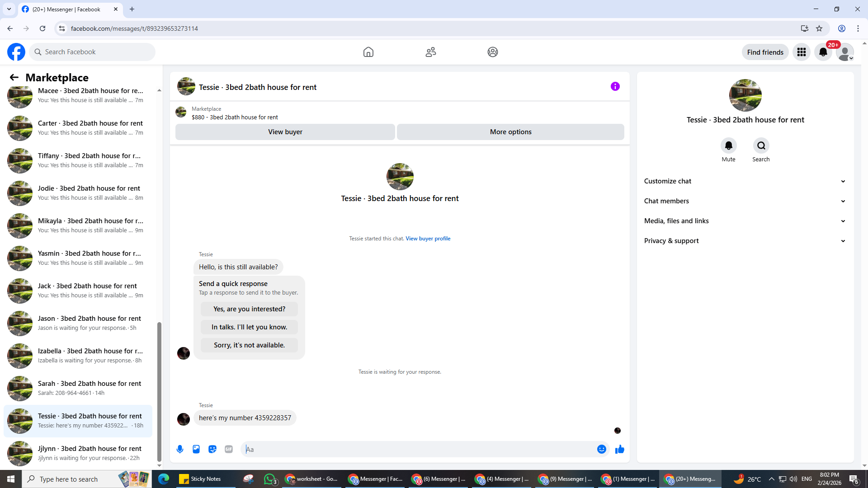Toggle the purple conversation info icon
This screenshot has height=488, width=868.
(615, 86)
